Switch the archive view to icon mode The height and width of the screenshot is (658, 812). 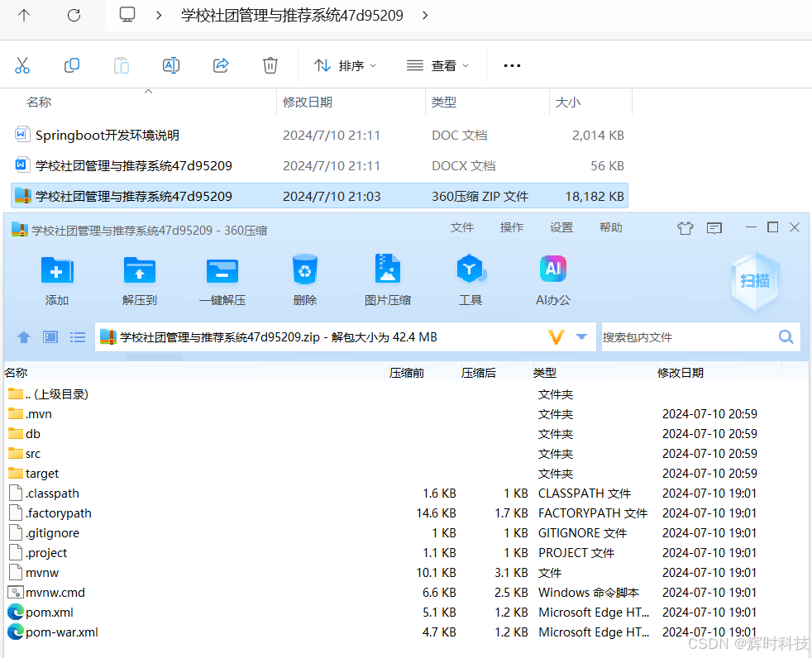pyautogui.click(x=50, y=337)
